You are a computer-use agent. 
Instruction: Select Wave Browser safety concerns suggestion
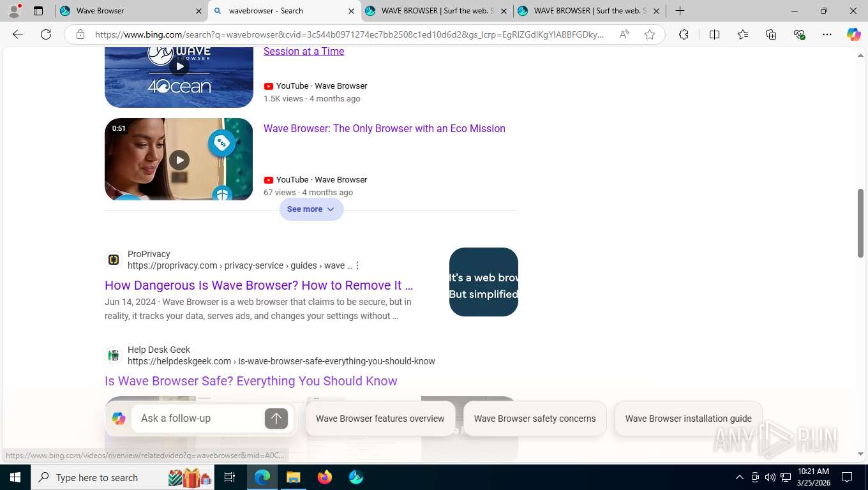[x=535, y=419]
